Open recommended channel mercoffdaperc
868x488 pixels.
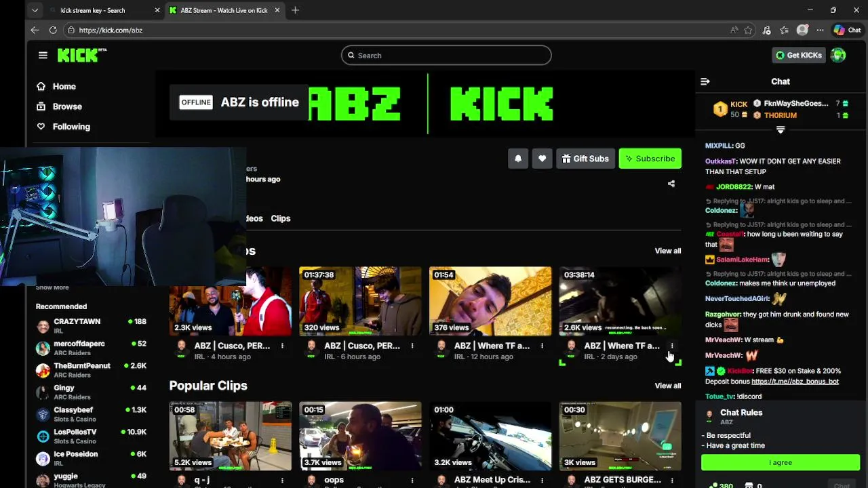[91, 348]
